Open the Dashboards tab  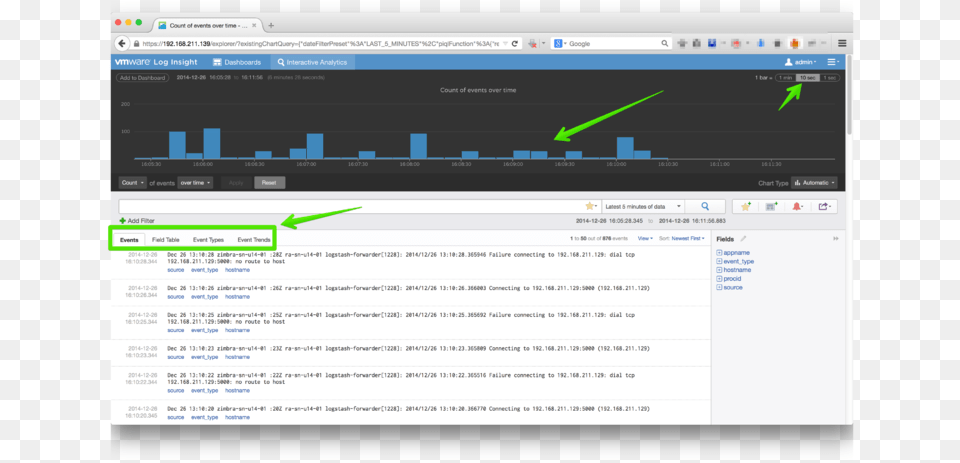237,62
